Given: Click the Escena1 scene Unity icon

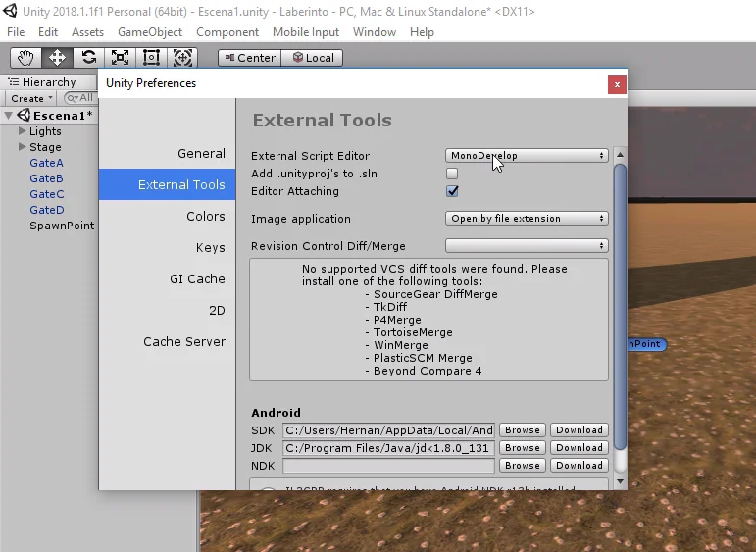Looking at the screenshot, I should (x=24, y=116).
